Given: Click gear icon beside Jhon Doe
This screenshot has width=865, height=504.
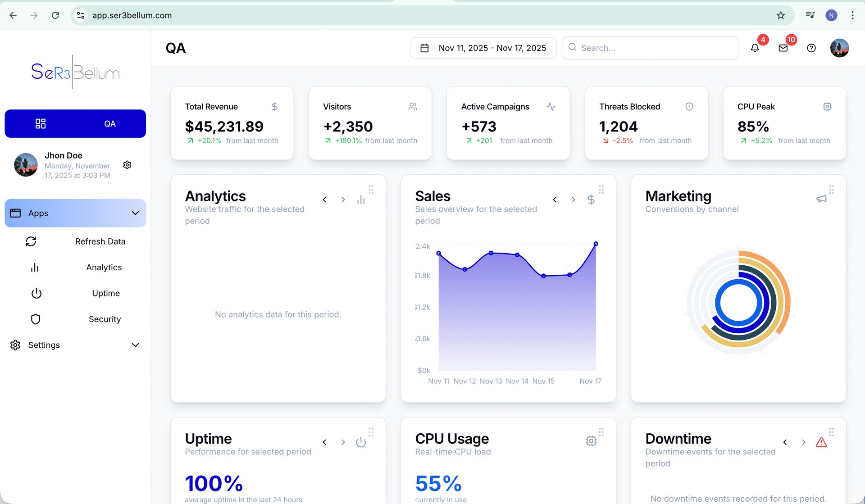Looking at the screenshot, I should pos(127,165).
